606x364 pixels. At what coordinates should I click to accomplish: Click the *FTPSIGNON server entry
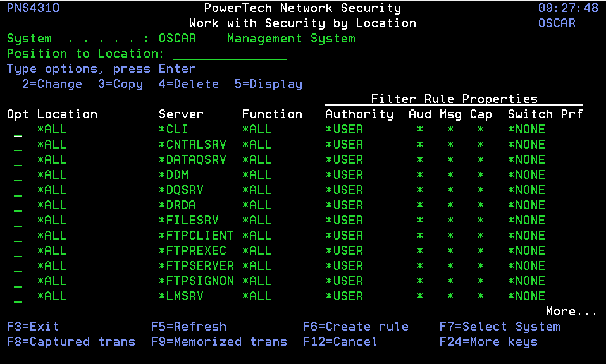(x=196, y=281)
